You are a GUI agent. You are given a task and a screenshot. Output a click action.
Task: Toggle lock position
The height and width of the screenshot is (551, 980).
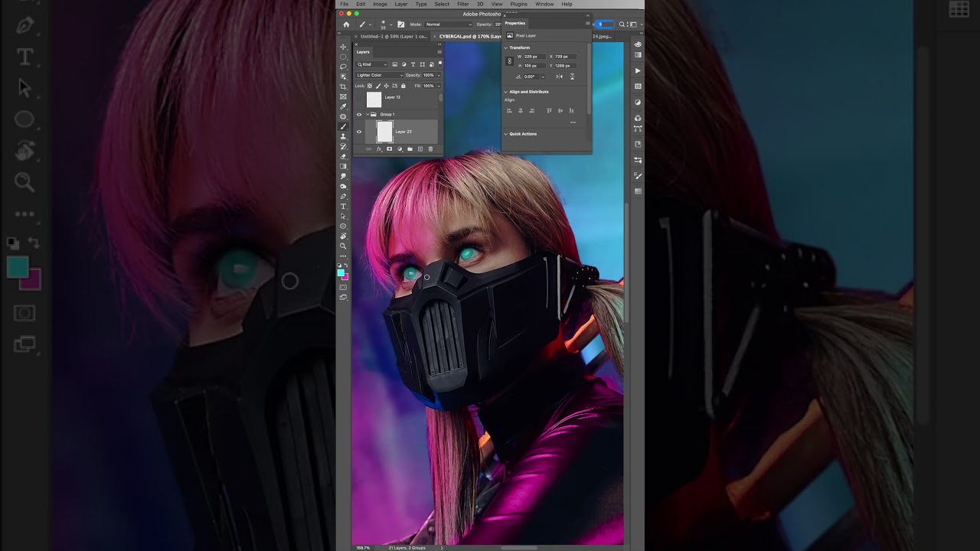coord(386,86)
